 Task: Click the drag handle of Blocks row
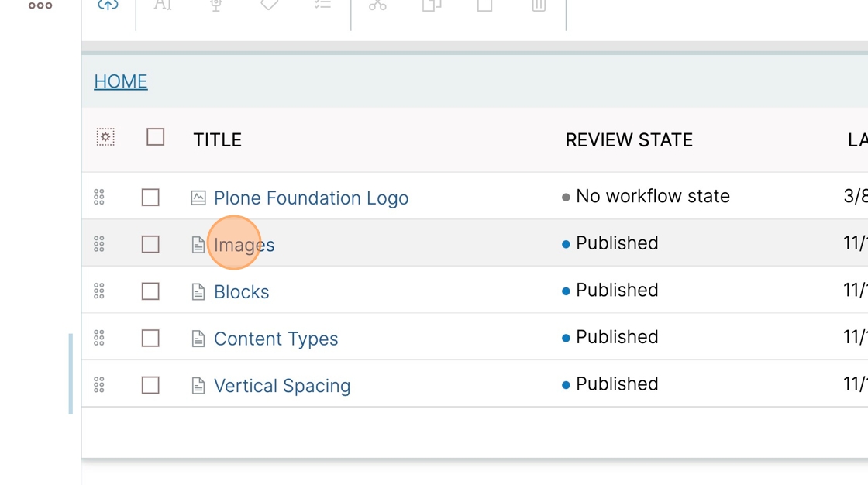point(99,291)
